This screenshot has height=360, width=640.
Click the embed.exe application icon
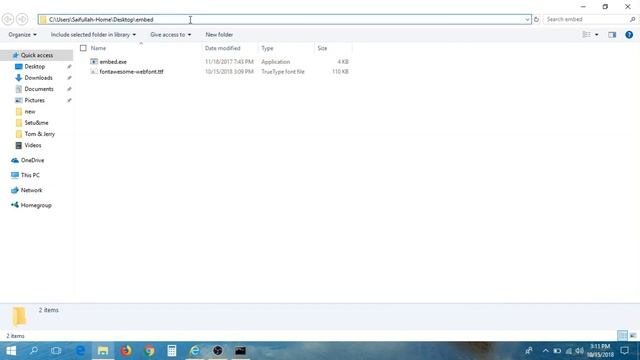pyautogui.click(x=94, y=62)
